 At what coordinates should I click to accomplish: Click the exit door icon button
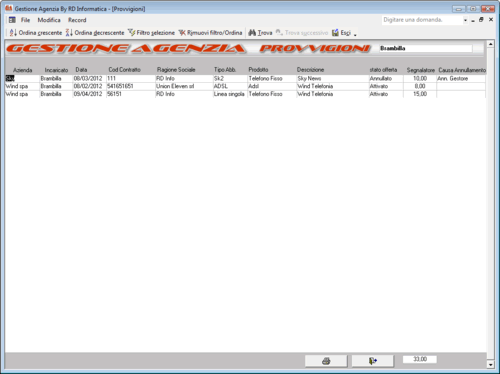pyautogui.click(x=373, y=361)
